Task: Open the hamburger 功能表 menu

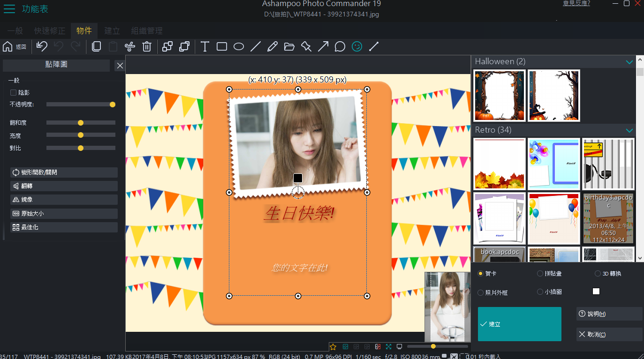Action: 9,9
